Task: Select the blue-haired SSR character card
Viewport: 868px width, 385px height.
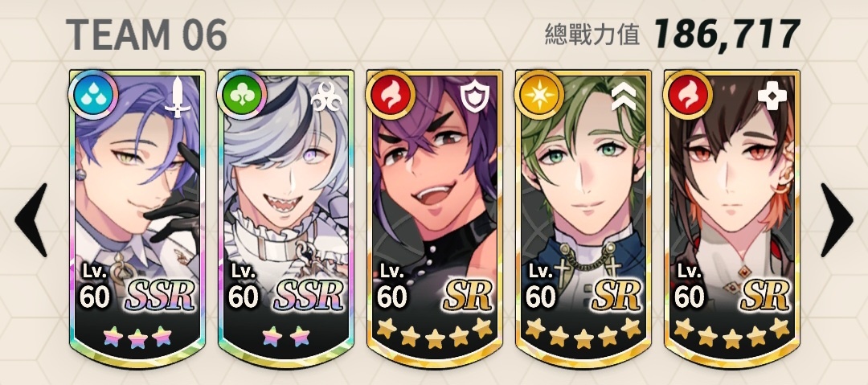Action: click(137, 219)
